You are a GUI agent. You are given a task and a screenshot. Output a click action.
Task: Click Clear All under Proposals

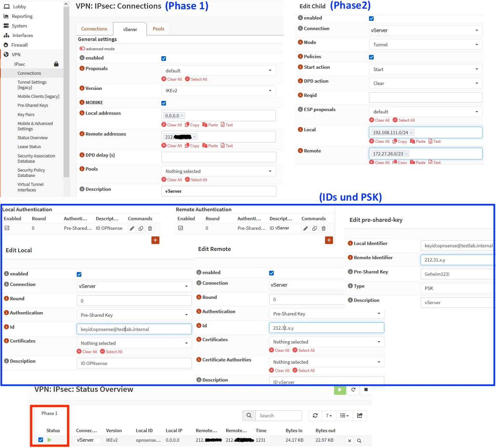[x=172, y=79]
